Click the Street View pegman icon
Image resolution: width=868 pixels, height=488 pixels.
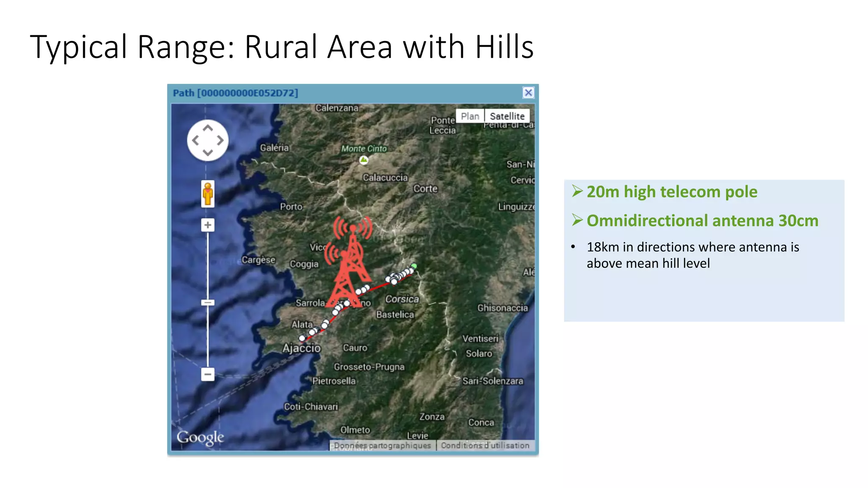coord(208,194)
